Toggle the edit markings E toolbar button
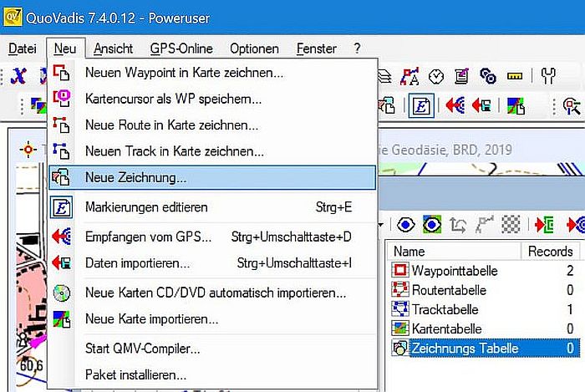Image resolution: width=585 pixels, height=392 pixels. (421, 106)
